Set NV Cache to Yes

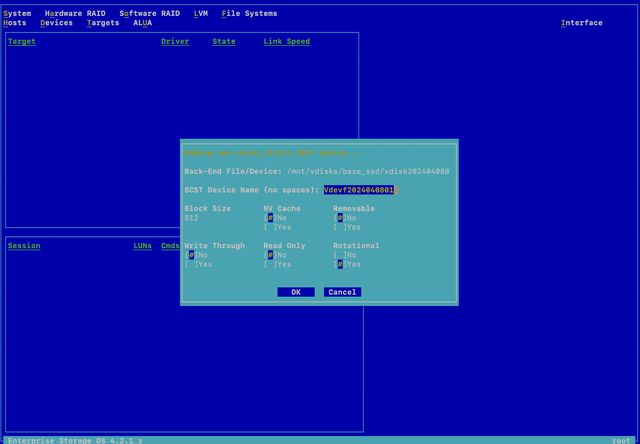[x=270, y=227]
